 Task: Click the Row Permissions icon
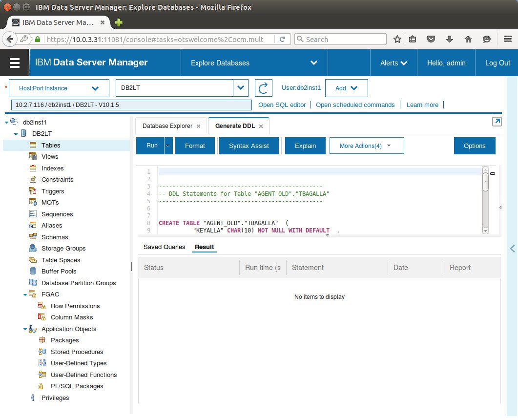tap(42, 306)
